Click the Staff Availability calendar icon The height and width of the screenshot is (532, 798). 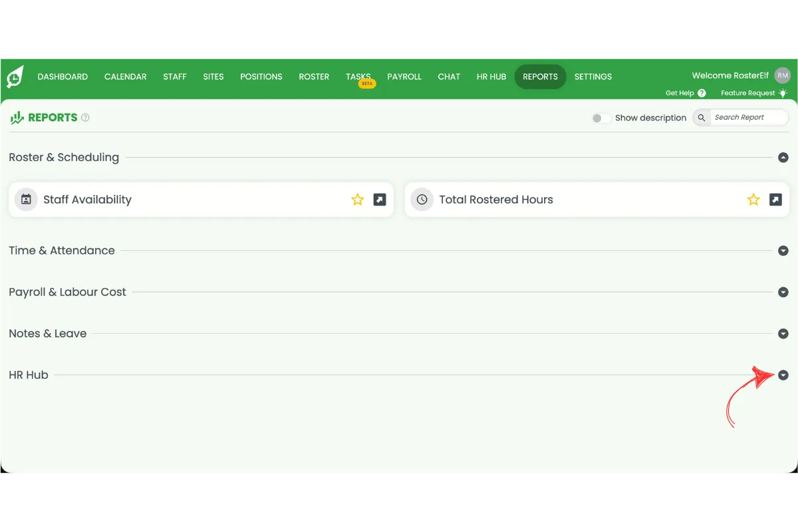(x=26, y=199)
